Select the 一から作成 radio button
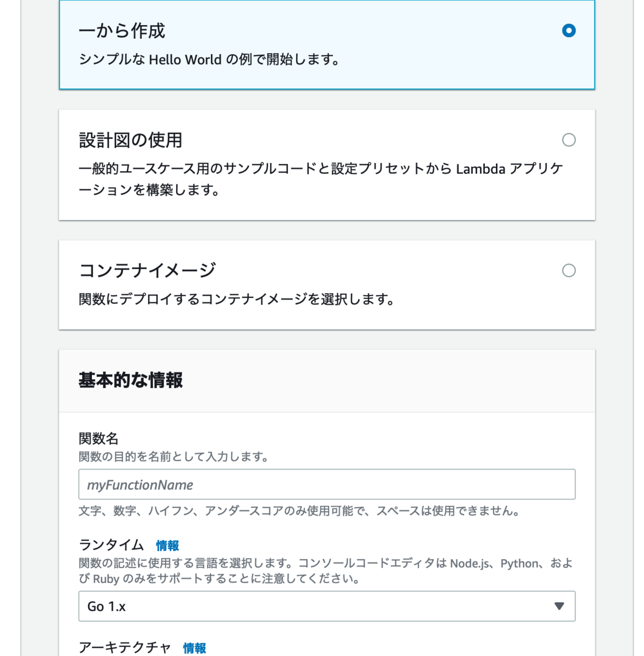 (x=569, y=31)
